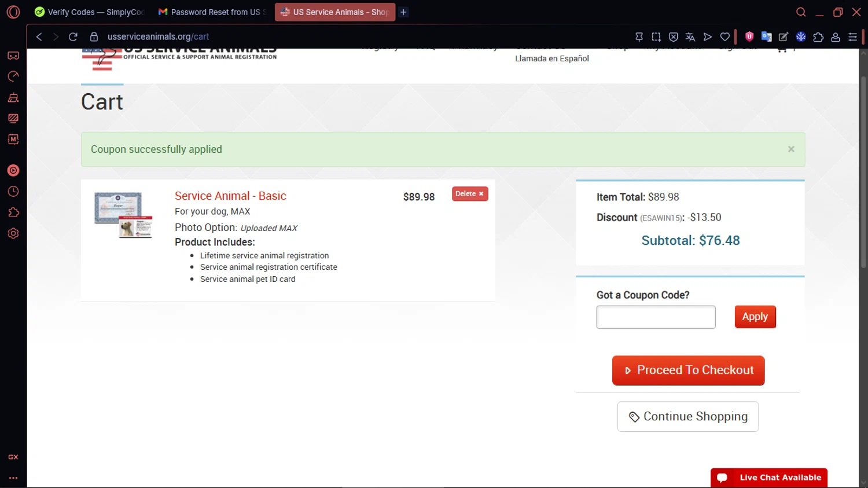Click Photo Option Uploaded MAX text
868x488 pixels.
coord(236,228)
